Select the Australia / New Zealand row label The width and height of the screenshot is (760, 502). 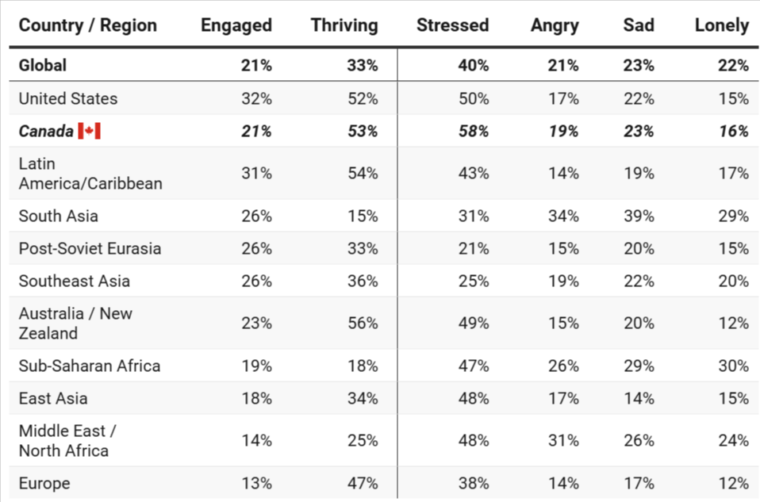[75, 323]
